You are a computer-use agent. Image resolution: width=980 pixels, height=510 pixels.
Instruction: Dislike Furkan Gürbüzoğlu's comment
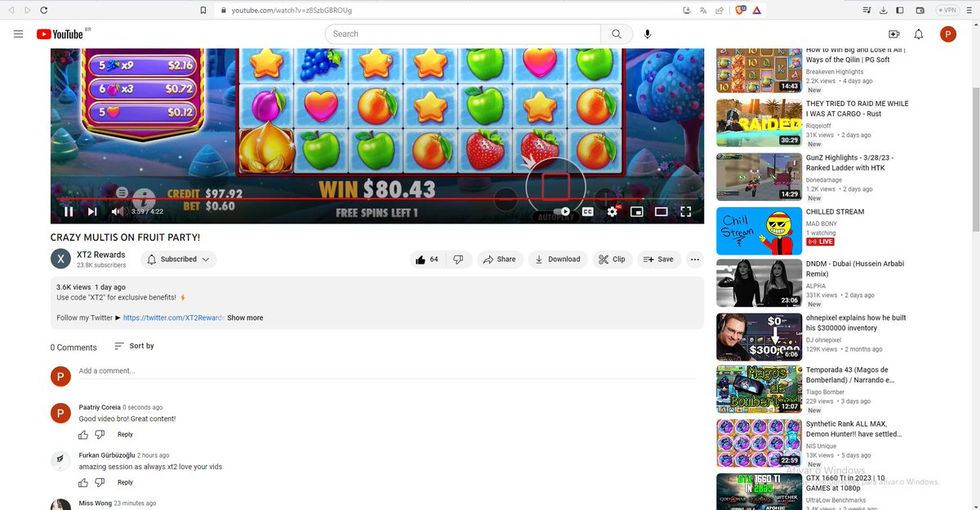click(100, 483)
